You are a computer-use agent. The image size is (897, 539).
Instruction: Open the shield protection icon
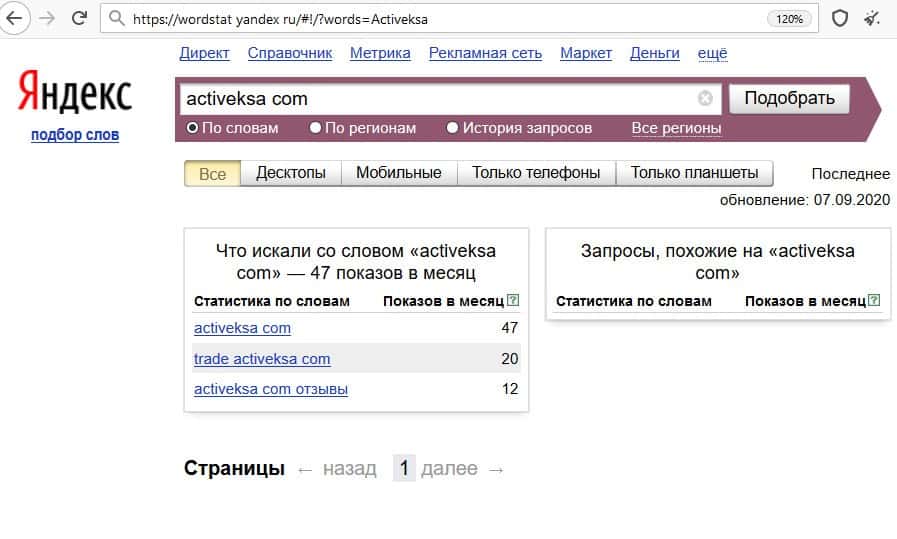[x=839, y=19]
